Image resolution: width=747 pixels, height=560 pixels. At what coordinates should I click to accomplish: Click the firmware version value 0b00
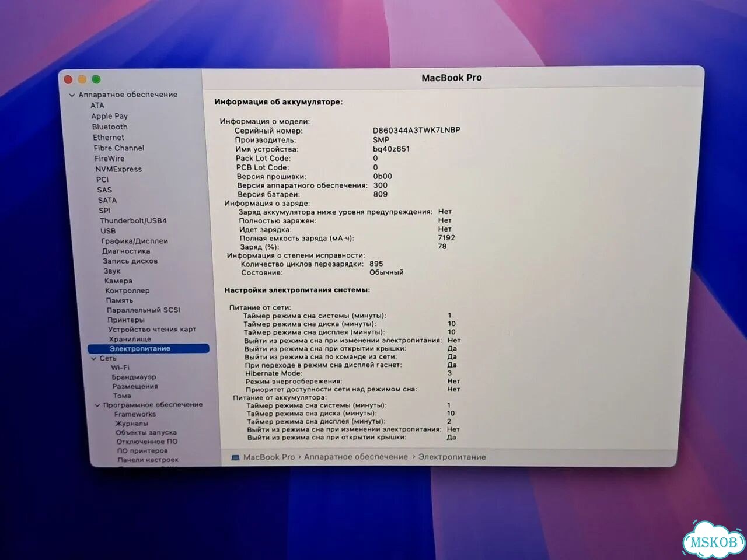pyautogui.click(x=383, y=176)
